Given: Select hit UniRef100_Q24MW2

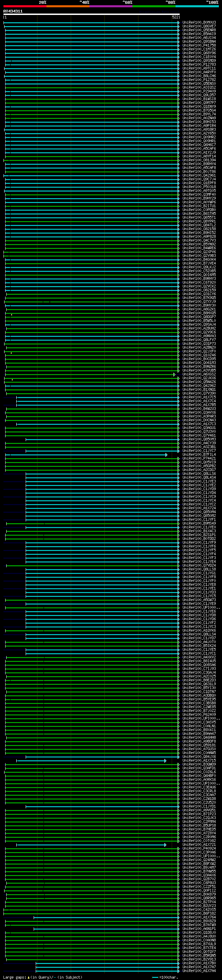Looking at the screenshot, I should coord(199,860).
